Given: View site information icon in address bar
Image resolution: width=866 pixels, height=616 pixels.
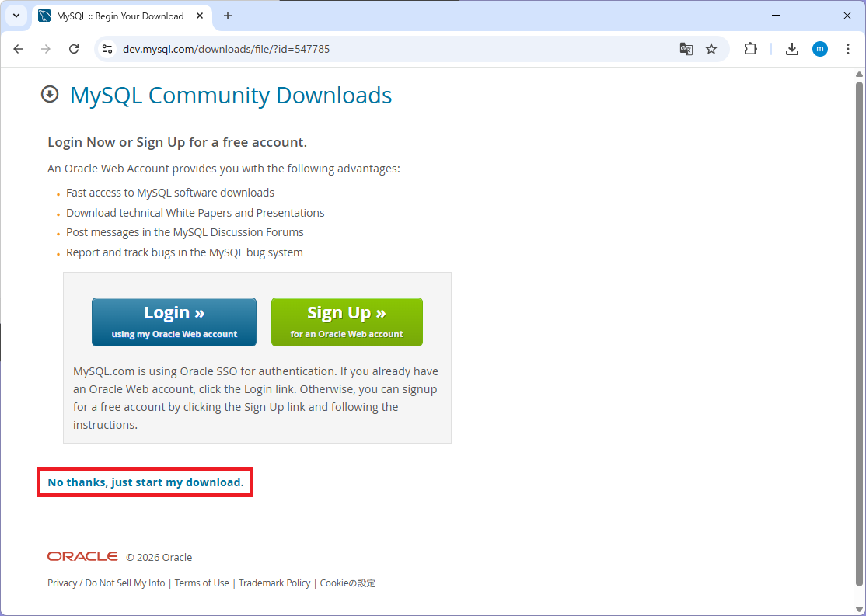Looking at the screenshot, I should coord(106,48).
